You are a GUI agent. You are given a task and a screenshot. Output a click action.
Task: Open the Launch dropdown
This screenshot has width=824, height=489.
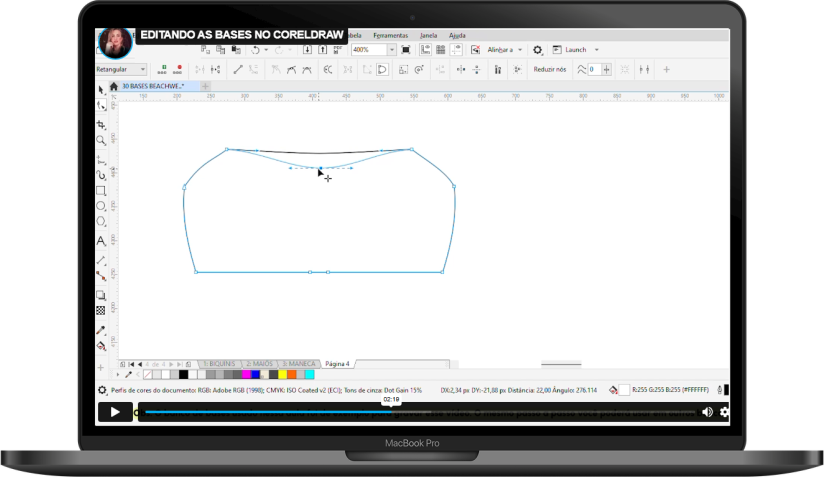pos(597,49)
